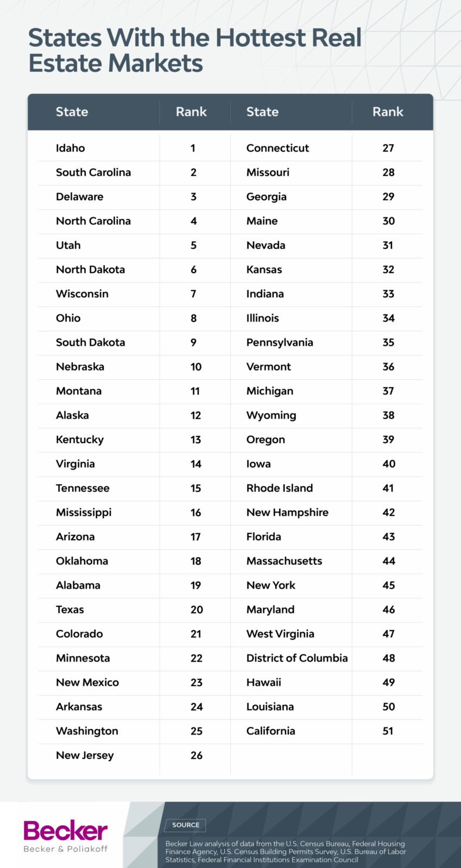Image resolution: width=461 pixels, height=868 pixels.
Task: Click on New Hampshire in the table
Action: click(287, 512)
